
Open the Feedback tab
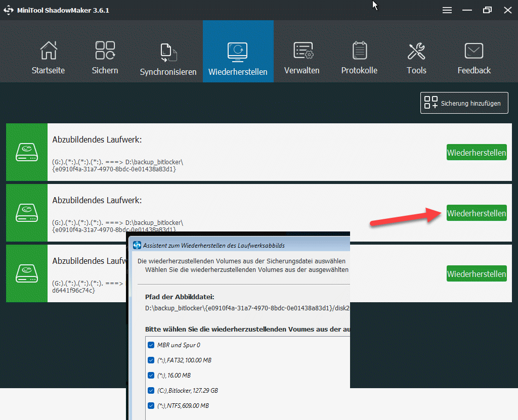point(474,58)
